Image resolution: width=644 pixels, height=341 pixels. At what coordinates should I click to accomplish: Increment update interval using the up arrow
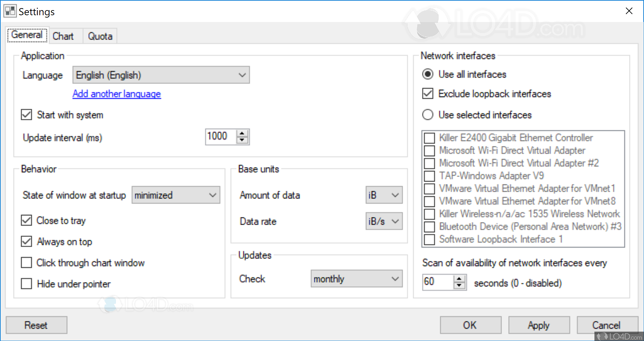click(242, 133)
